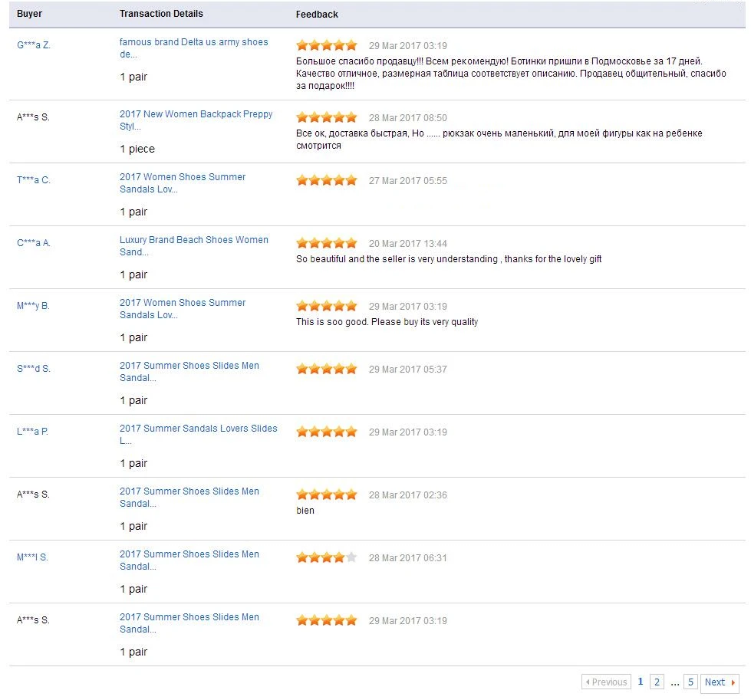751x700 pixels.
Task: Open buyer profile C***a A.
Action: pos(34,243)
